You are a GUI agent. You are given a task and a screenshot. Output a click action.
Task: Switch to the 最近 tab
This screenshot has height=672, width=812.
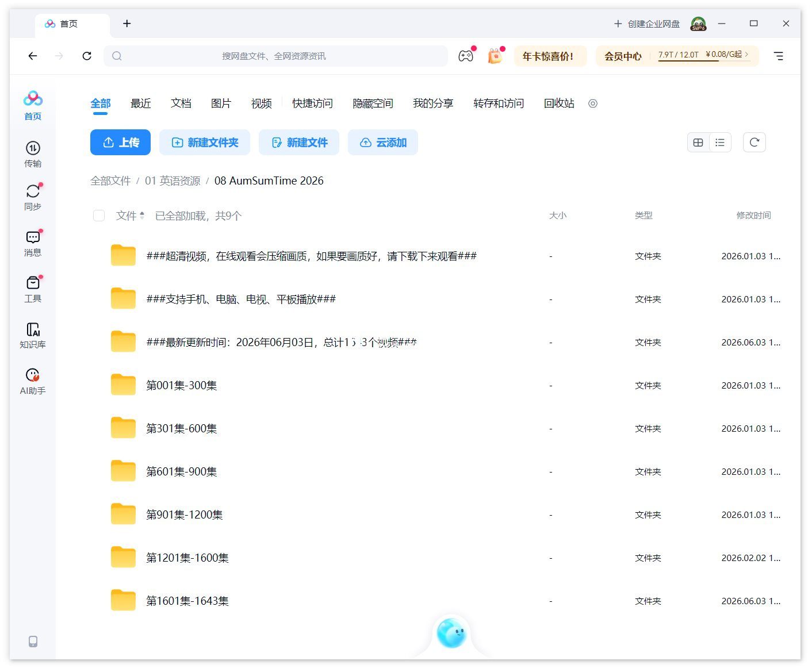coord(141,103)
